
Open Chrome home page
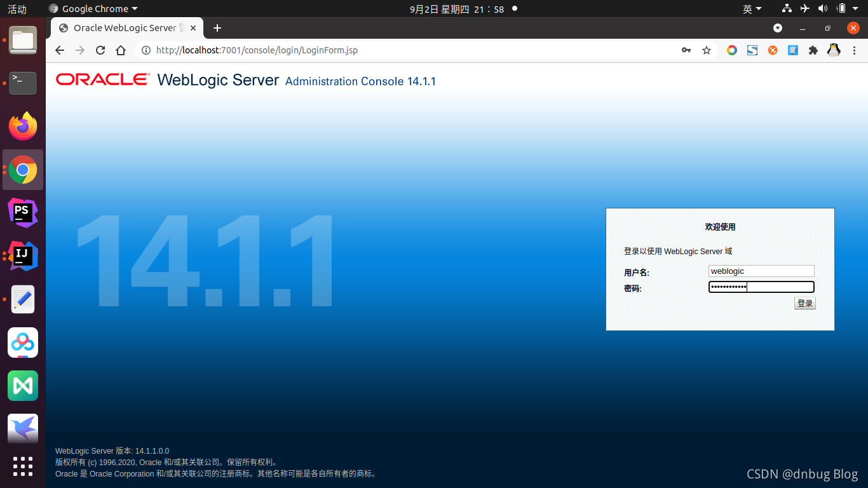121,50
